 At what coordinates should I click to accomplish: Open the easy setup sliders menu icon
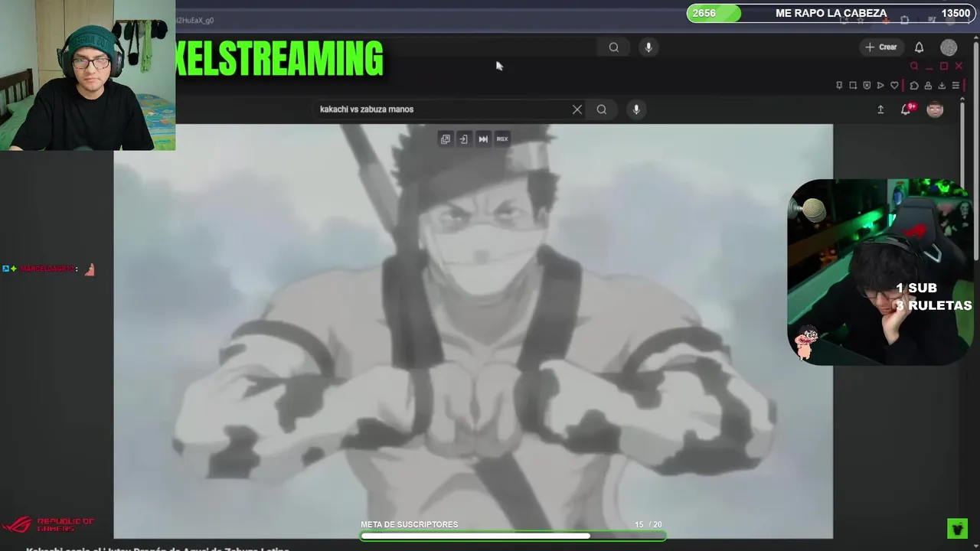(955, 86)
